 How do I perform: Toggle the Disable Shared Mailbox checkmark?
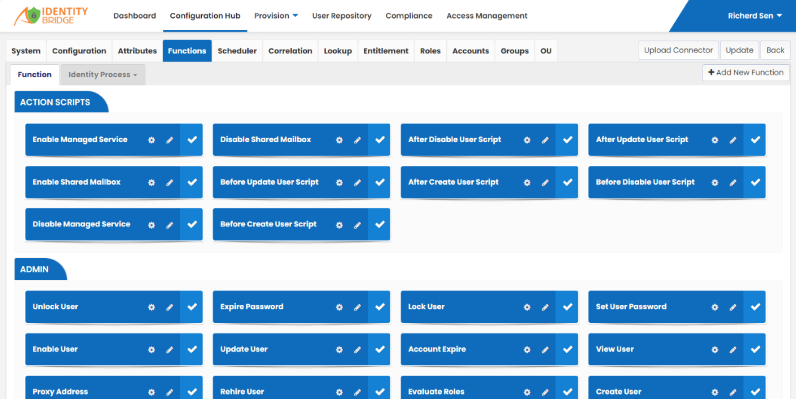(380, 140)
